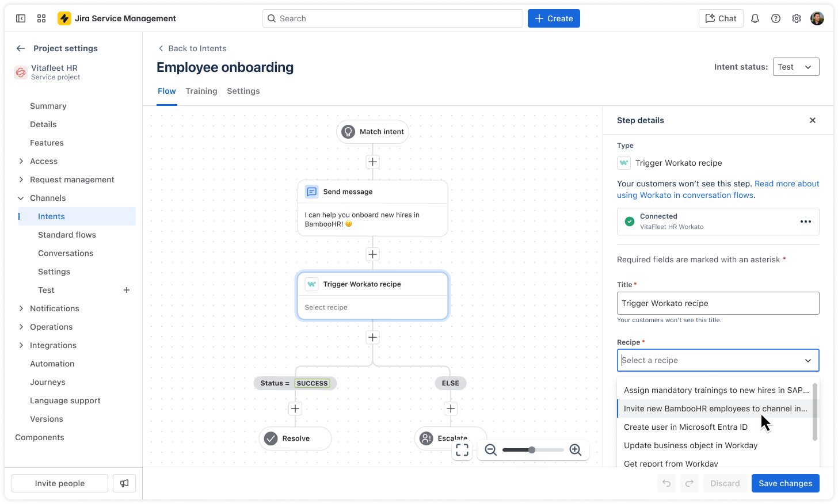The image size is (838, 504).
Task: Zoom out the canvas with the magnifier icon
Action: click(490, 450)
